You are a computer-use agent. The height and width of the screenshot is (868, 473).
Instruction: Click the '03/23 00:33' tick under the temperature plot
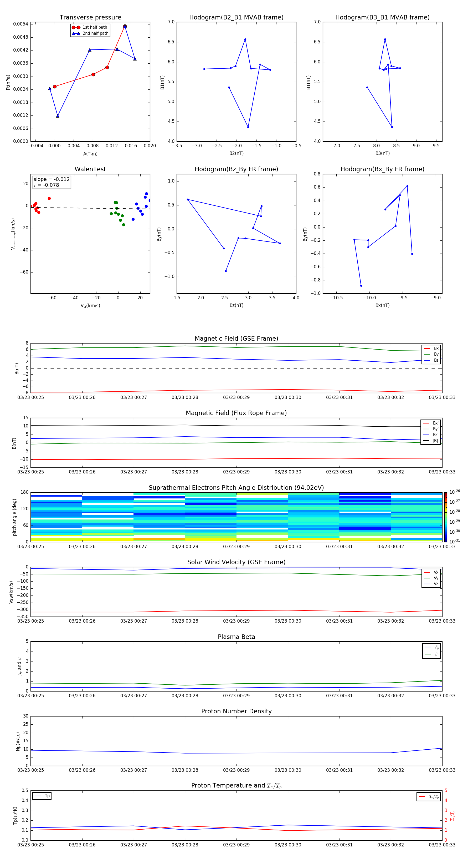coord(442,845)
